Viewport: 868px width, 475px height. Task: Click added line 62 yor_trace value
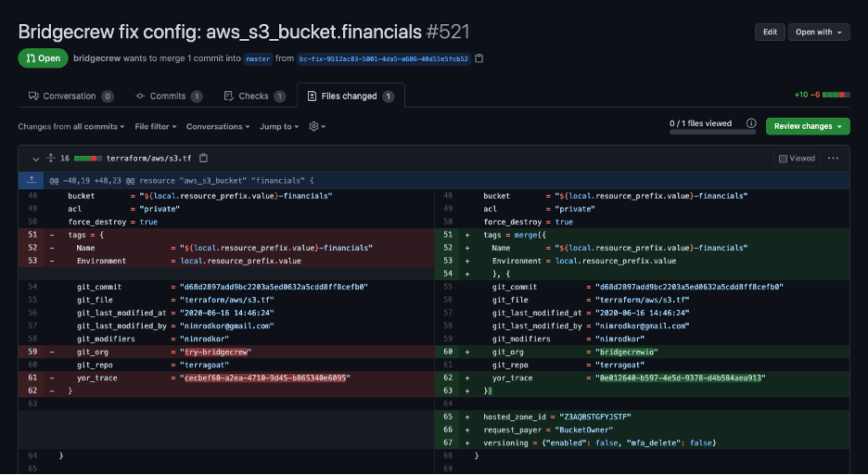pos(683,379)
